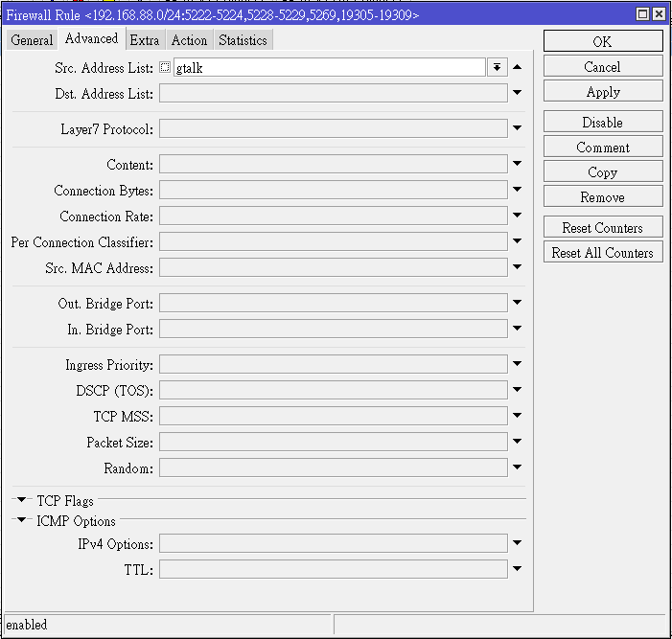The width and height of the screenshot is (672, 639).
Task: Click the Packet Size input box
Action: coord(334,442)
